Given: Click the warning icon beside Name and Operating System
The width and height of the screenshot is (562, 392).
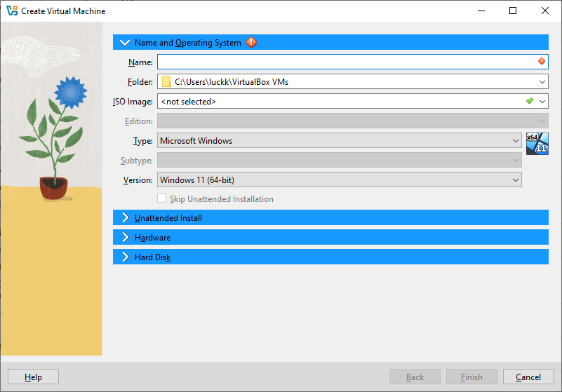Looking at the screenshot, I should [x=251, y=43].
